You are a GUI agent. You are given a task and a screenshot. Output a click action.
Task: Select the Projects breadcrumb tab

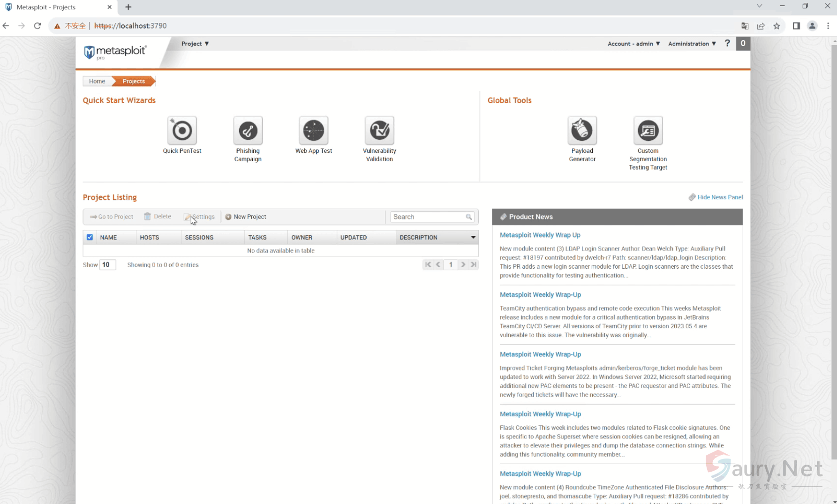click(134, 81)
